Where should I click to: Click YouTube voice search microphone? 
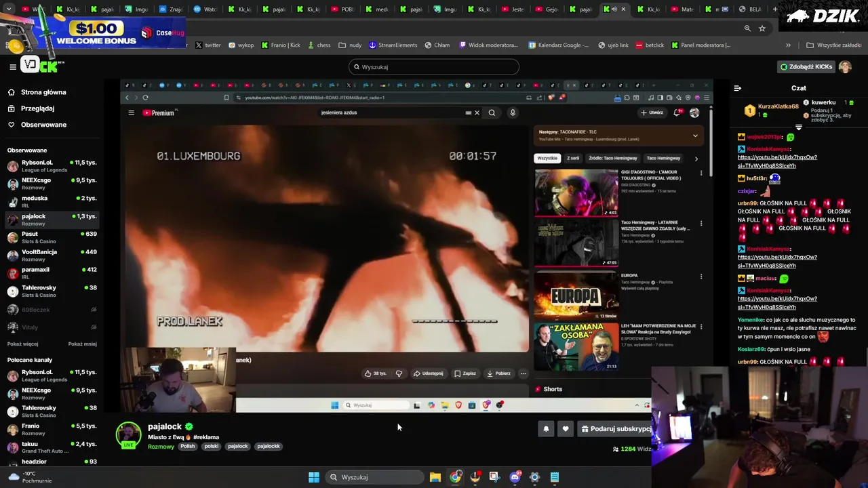[x=513, y=113]
